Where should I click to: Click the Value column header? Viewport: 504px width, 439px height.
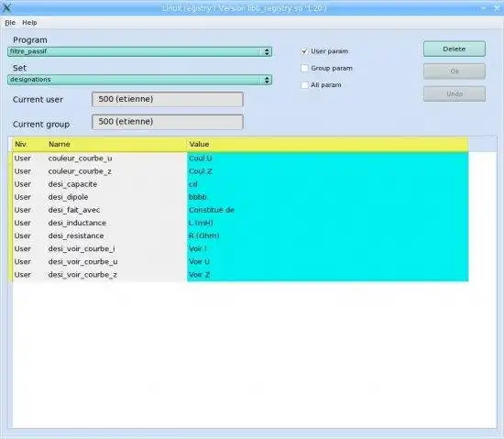(327, 144)
